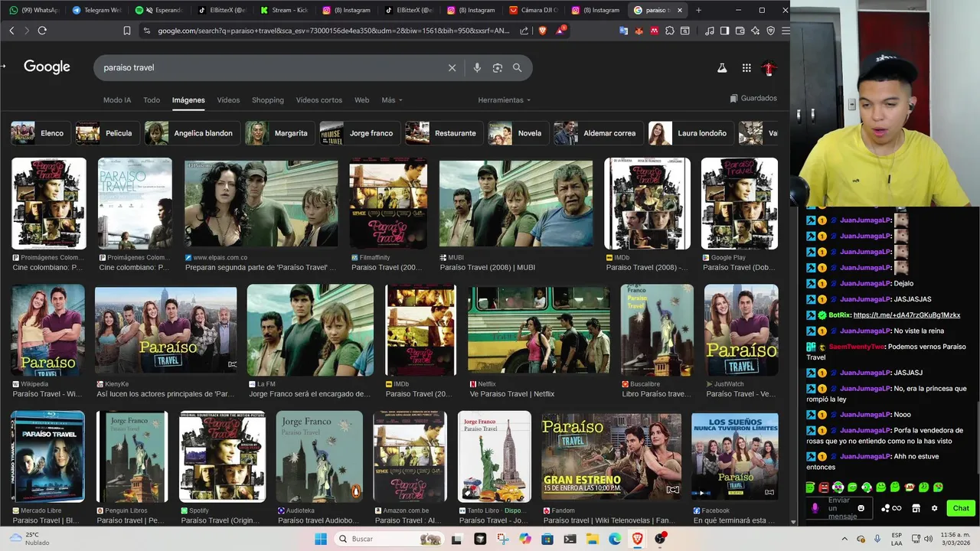Open the taskbar weather widget 25°C Nublado
The image size is (980, 551).
31,539
